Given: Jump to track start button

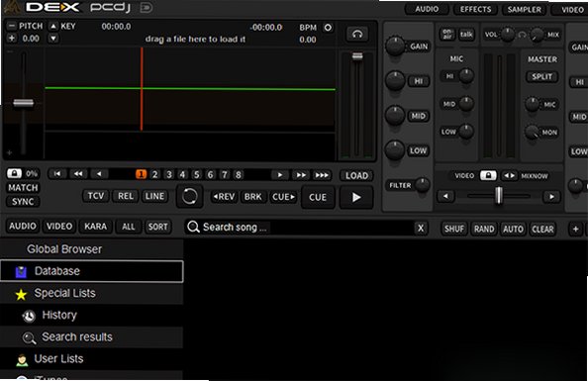Looking at the screenshot, I should [57, 174].
